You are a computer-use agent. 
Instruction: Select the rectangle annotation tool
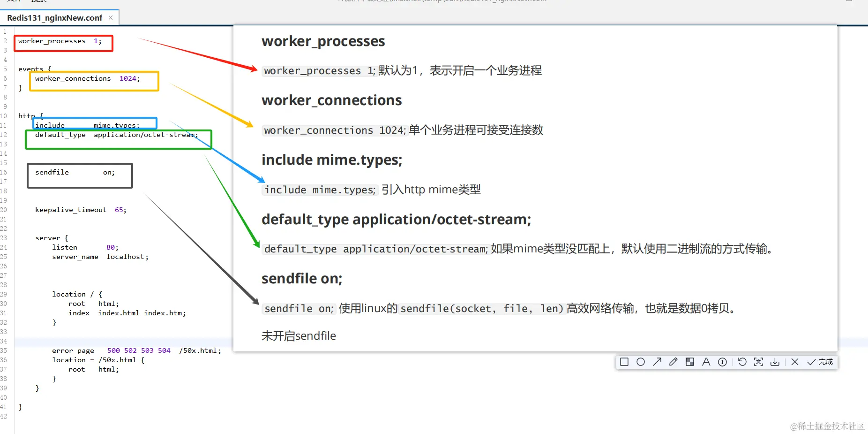624,362
